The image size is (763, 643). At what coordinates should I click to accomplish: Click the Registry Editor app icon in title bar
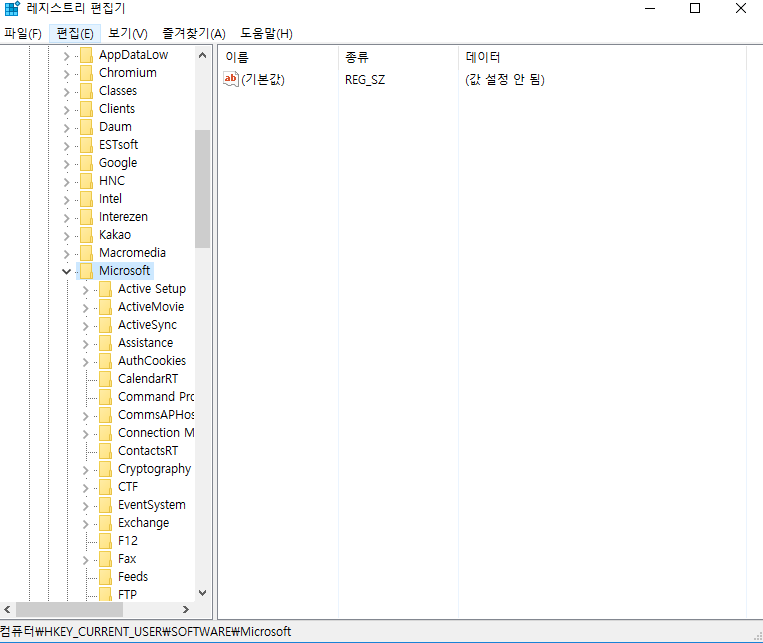(x=12, y=8)
